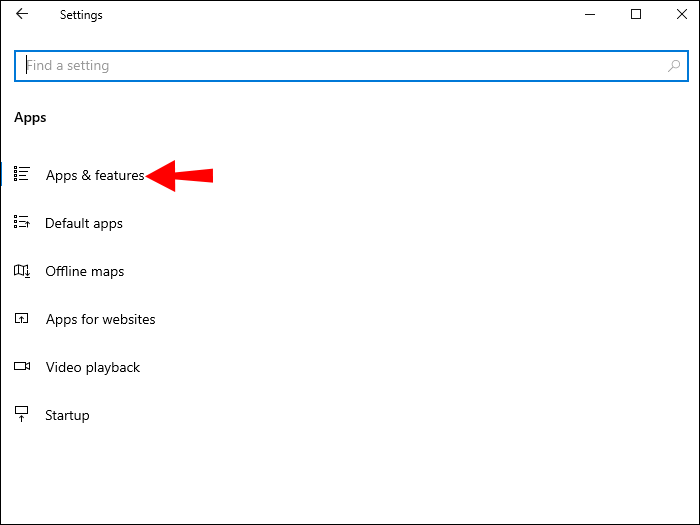Click the Apps for websites icon
This screenshot has height=525, width=700.
[22, 319]
